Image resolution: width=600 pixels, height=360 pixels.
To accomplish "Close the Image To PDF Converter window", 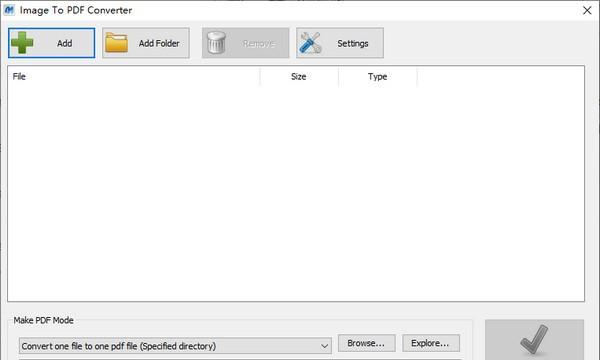I will point(587,10).
